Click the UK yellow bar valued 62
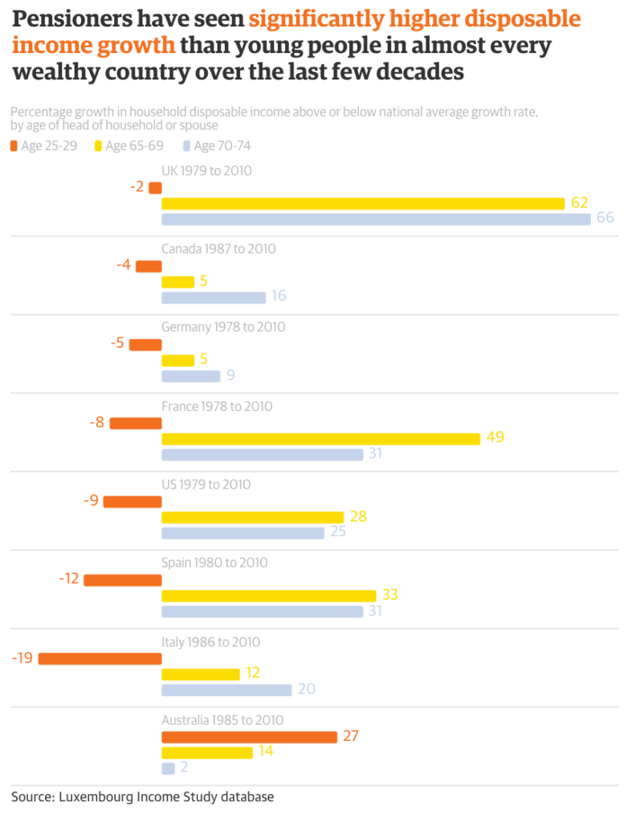This screenshot has width=644, height=822. [x=363, y=203]
